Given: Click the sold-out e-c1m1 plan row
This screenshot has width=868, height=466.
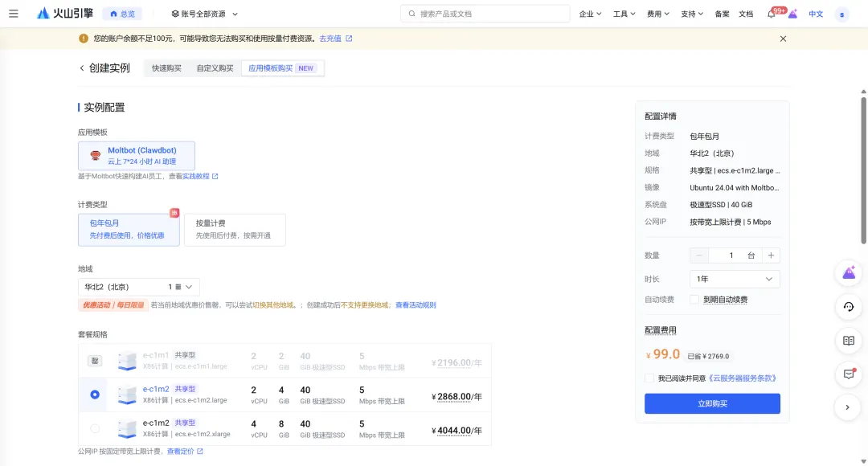Looking at the screenshot, I should point(285,361).
